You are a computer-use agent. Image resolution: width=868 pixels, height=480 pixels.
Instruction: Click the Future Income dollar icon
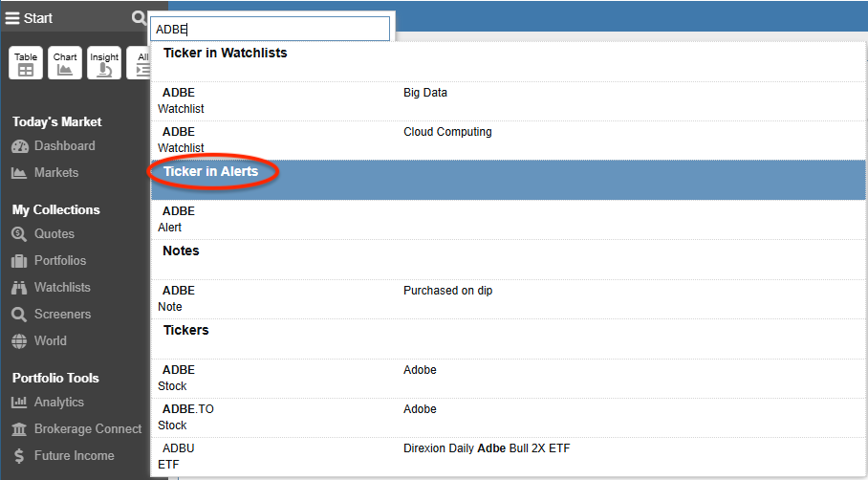[x=19, y=456]
